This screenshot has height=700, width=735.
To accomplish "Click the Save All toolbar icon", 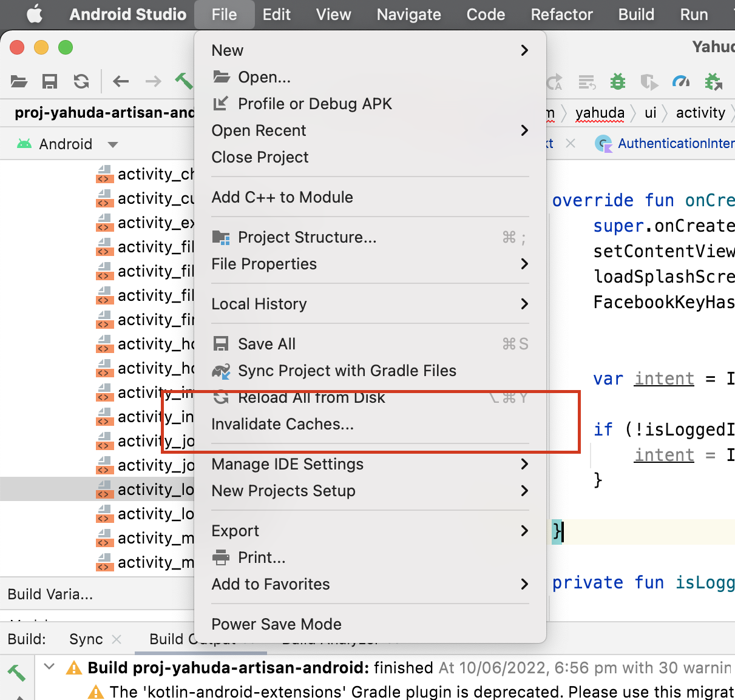I will click(50, 81).
